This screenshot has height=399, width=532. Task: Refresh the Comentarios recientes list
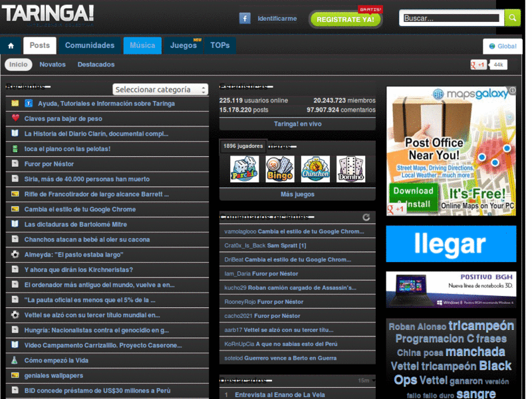(x=366, y=217)
